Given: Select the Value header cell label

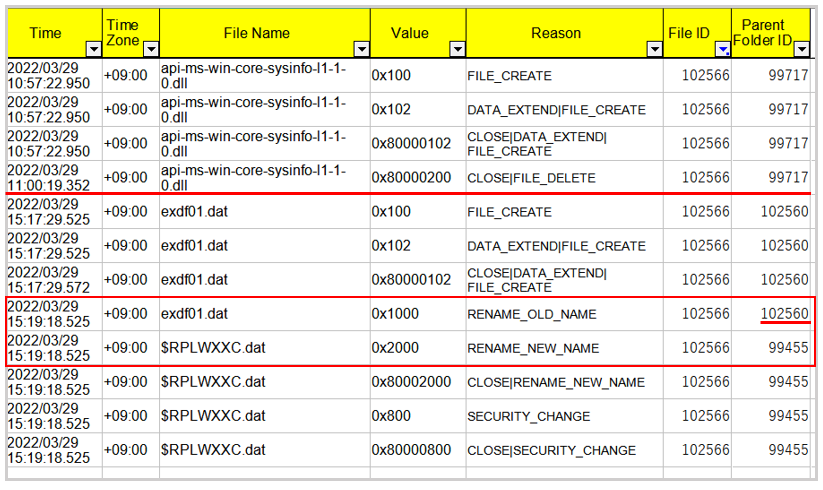Looking at the screenshot, I should click(409, 33).
